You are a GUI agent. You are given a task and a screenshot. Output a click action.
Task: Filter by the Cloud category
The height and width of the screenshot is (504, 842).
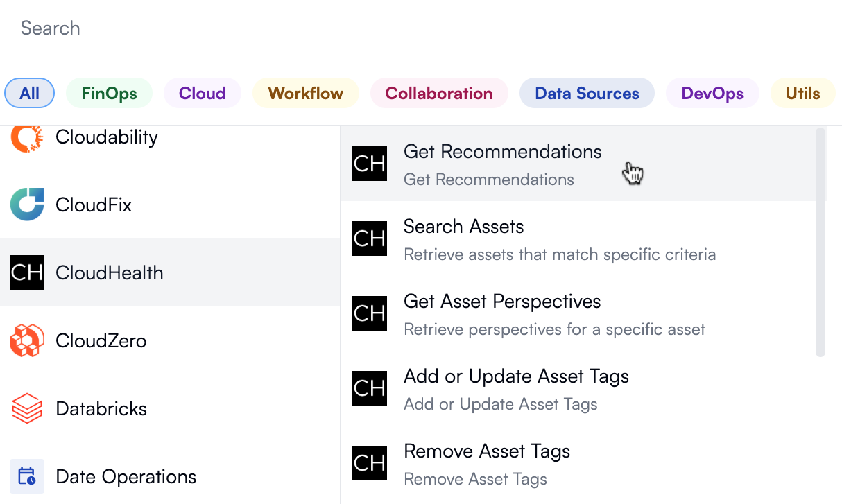point(202,94)
